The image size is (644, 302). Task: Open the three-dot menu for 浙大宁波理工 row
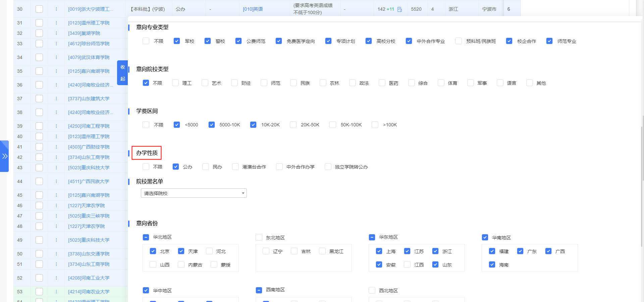[56, 9]
